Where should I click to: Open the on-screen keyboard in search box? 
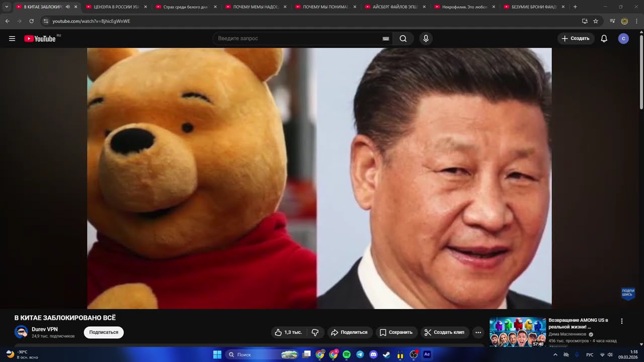pos(386,39)
